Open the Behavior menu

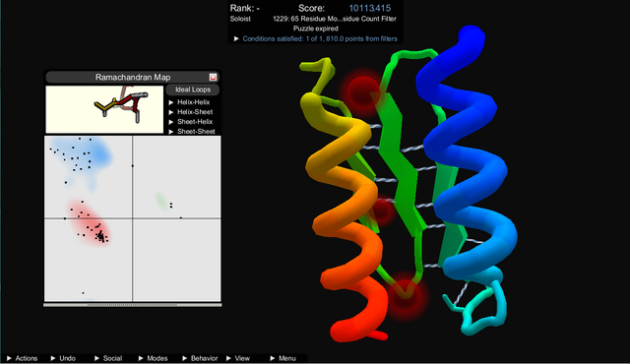200,358
